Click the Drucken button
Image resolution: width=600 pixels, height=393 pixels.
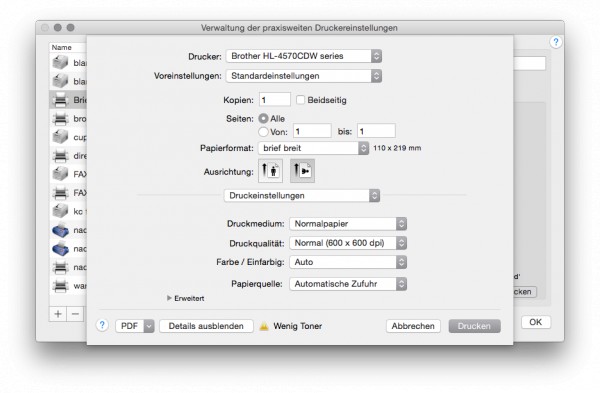(x=474, y=326)
